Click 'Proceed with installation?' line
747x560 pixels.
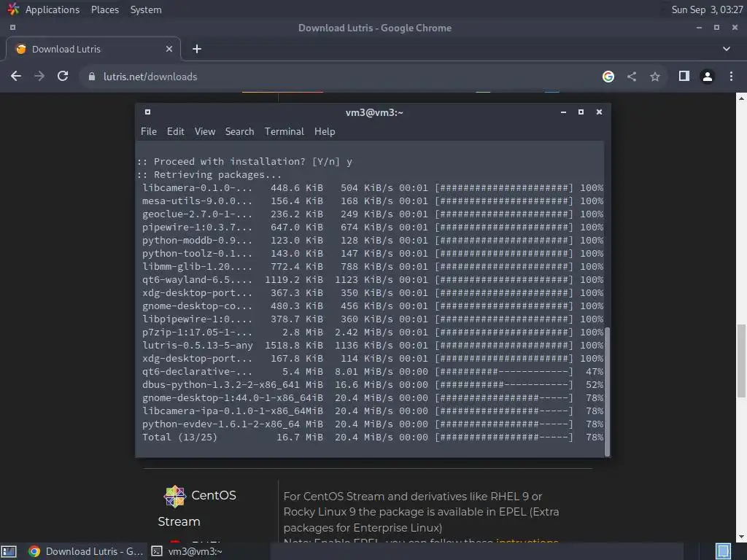pyautogui.click(x=244, y=162)
